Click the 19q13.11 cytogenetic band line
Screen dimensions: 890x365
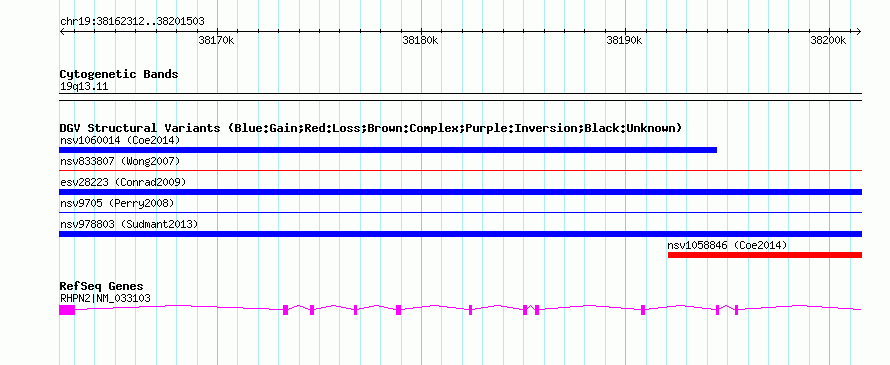460,97
